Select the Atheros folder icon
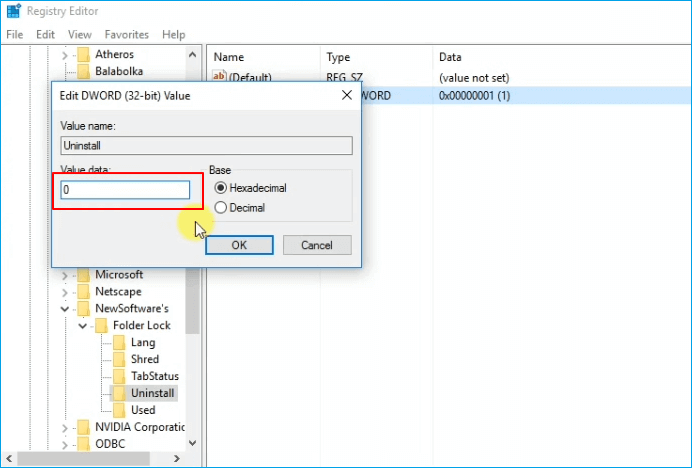Viewport: 692px width, 468px height. [x=83, y=54]
